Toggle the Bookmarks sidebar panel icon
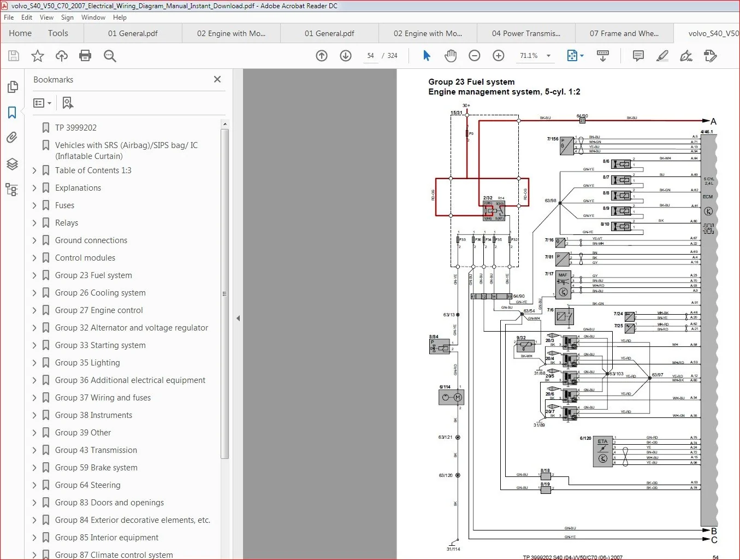The image size is (740, 560). click(x=12, y=113)
